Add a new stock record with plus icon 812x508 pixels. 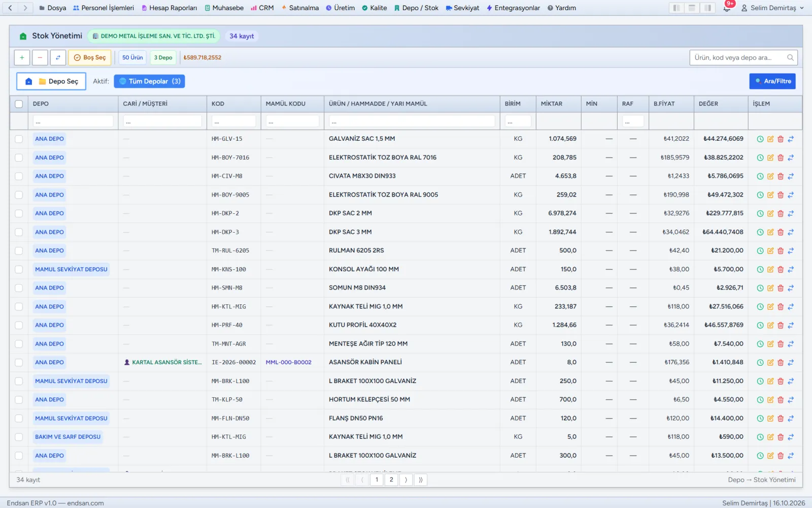22,57
